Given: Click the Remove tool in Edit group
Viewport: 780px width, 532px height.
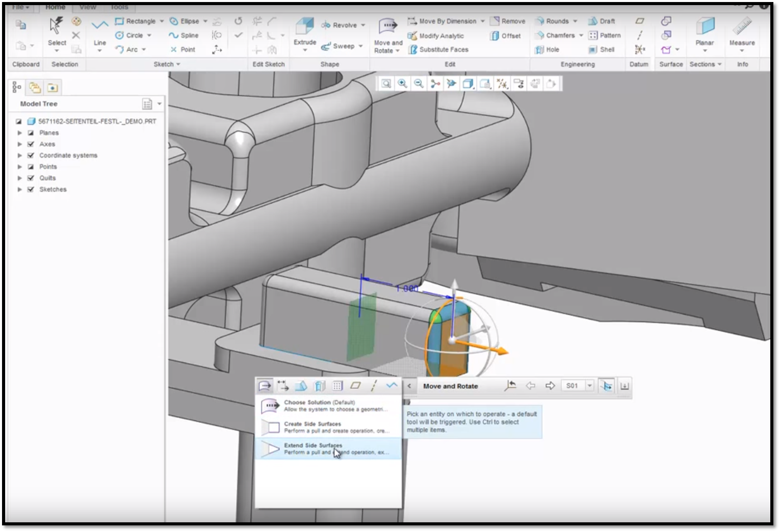Looking at the screenshot, I should pyautogui.click(x=508, y=21).
